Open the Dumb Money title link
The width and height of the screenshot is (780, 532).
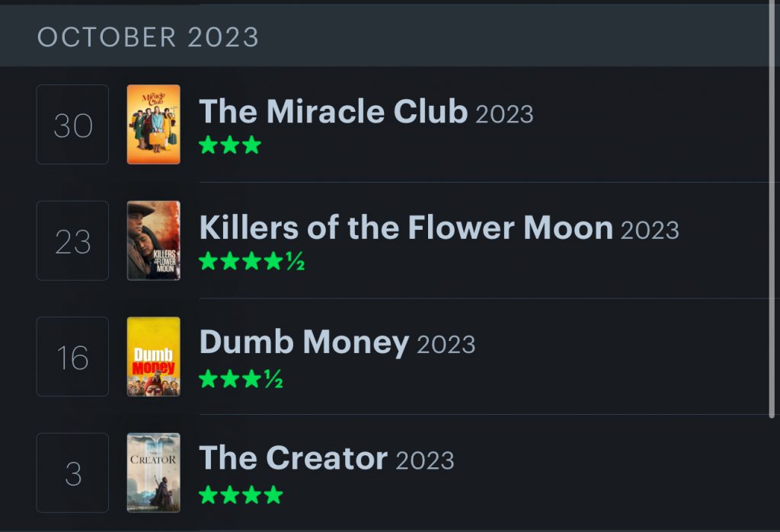pos(304,343)
